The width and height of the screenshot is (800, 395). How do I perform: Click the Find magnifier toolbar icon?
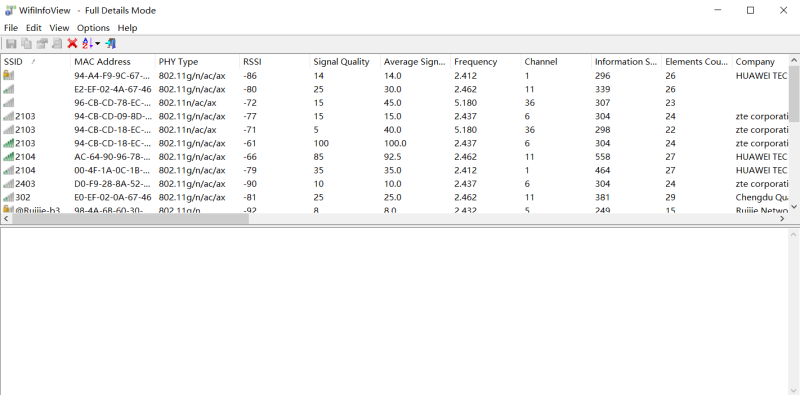[57, 43]
